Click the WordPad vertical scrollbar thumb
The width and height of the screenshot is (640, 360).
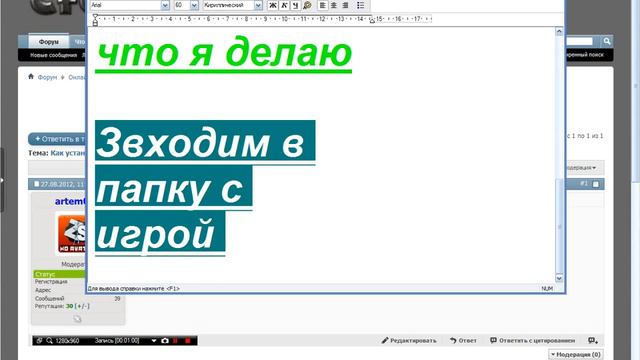coord(559,226)
